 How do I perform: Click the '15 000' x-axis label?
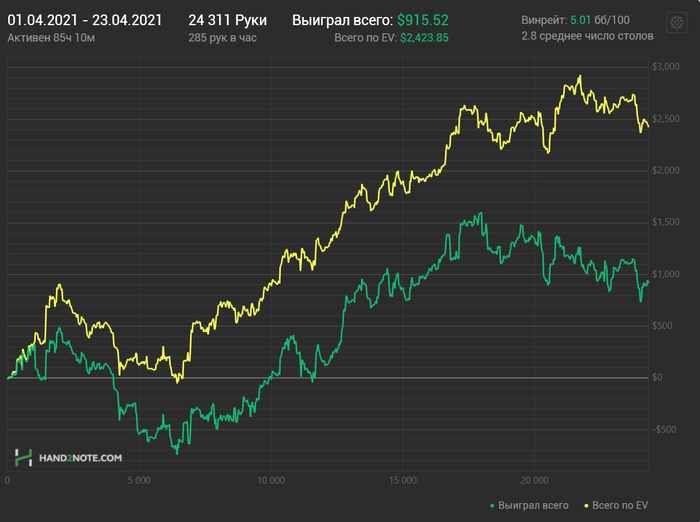coord(402,481)
